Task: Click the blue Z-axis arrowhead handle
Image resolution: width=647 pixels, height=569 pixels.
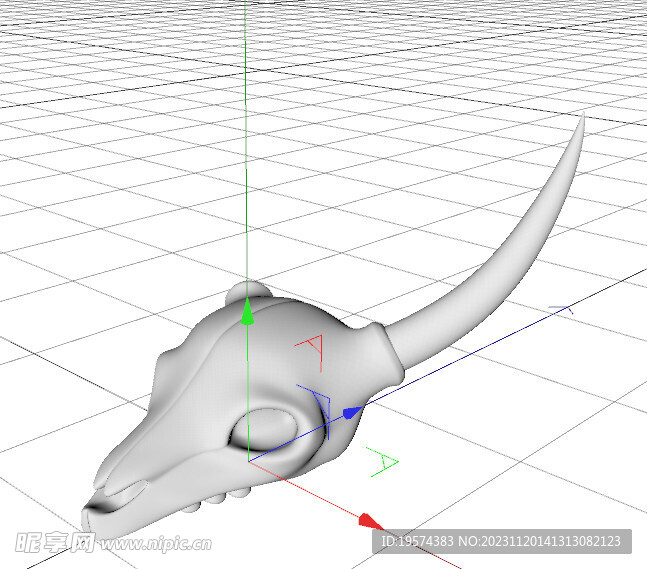Action: (x=352, y=412)
